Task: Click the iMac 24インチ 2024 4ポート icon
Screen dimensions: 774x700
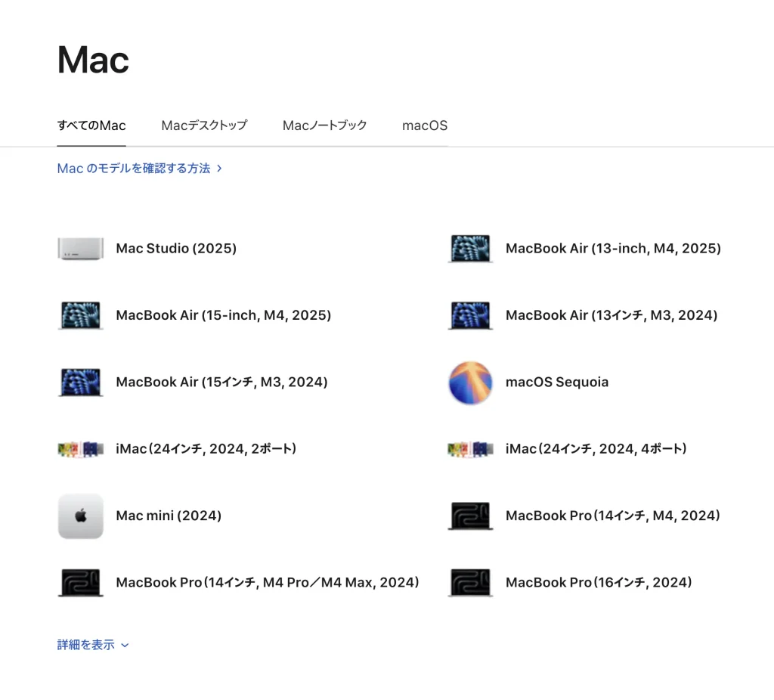Action: pos(470,449)
